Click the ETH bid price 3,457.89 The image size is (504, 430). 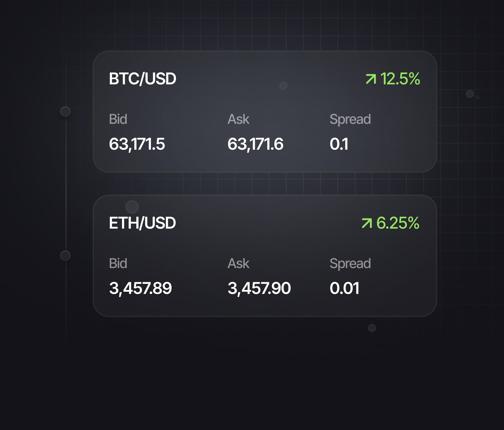click(140, 288)
